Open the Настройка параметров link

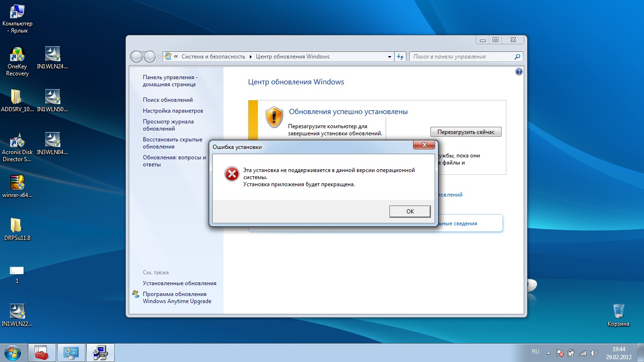[173, 111]
